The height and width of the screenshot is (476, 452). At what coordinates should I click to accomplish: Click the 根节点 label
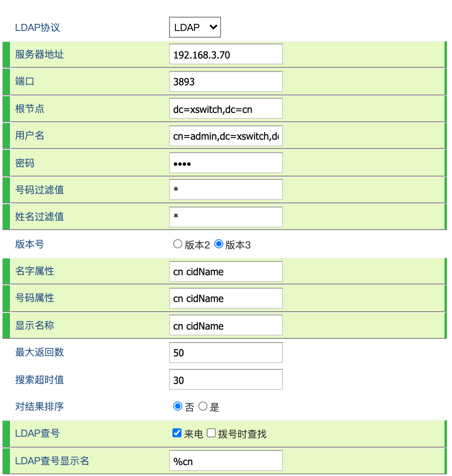point(30,108)
